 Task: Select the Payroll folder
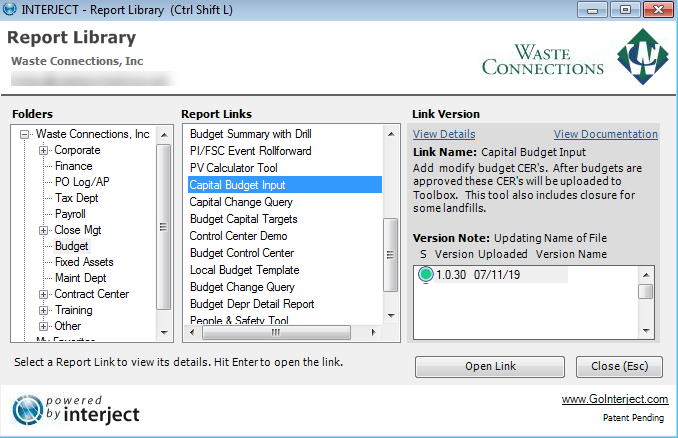click(70, 214)
